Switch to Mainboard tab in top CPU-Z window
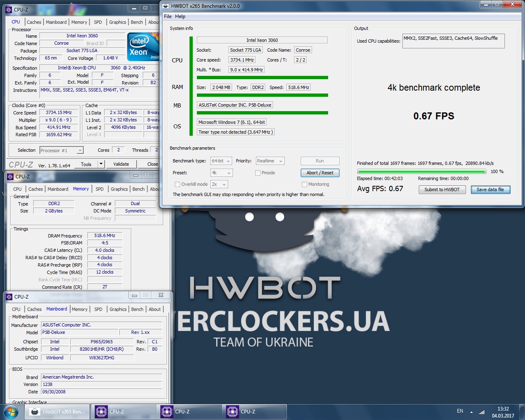The width and height of the screenshot is (525, 420). 56,22
